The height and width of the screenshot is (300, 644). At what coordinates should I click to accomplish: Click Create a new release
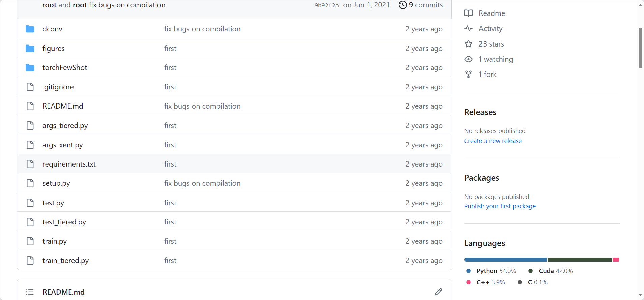[493, 141]
